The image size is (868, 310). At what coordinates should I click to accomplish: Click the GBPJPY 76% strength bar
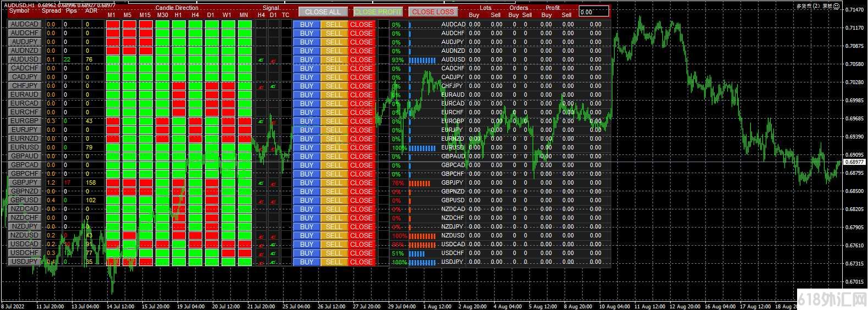pyautogui.click(x=419, y=183)
